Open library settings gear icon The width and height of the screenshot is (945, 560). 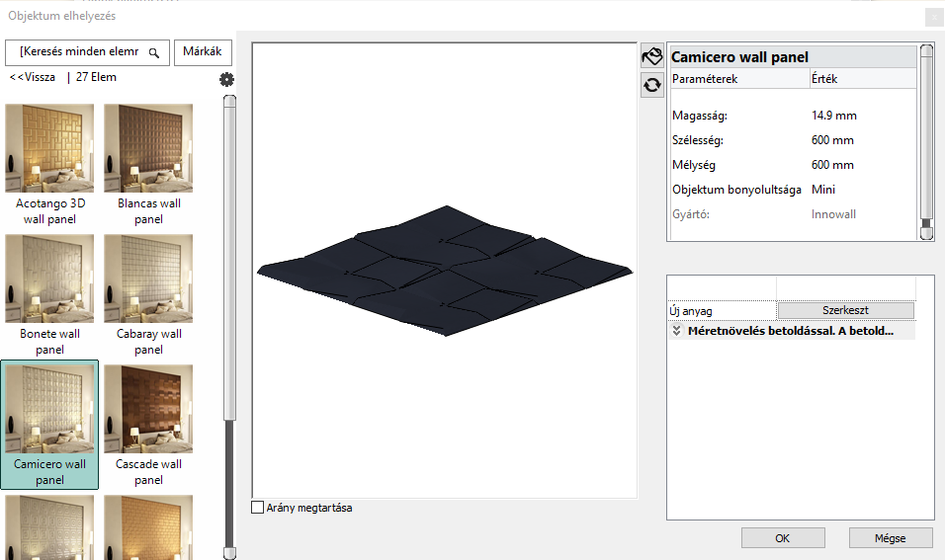(226, 79)
